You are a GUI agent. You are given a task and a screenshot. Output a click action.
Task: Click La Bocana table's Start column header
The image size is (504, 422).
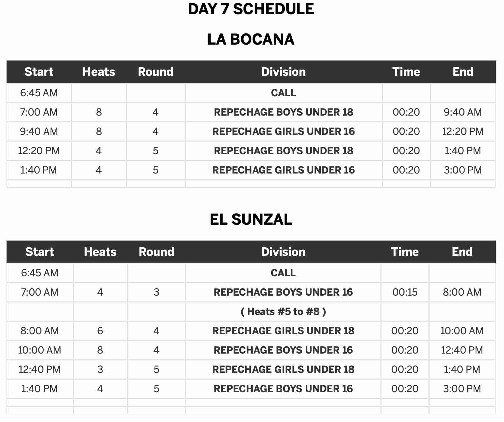click(x=39, y=72)
